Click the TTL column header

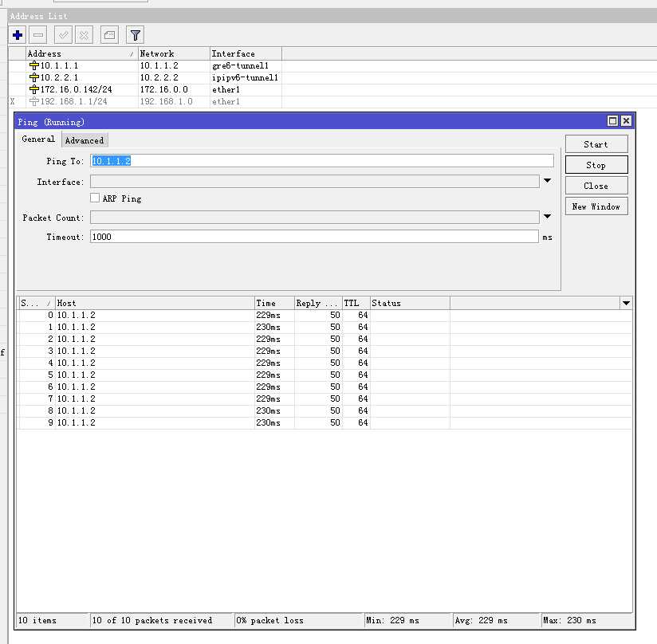click(356, 303)
